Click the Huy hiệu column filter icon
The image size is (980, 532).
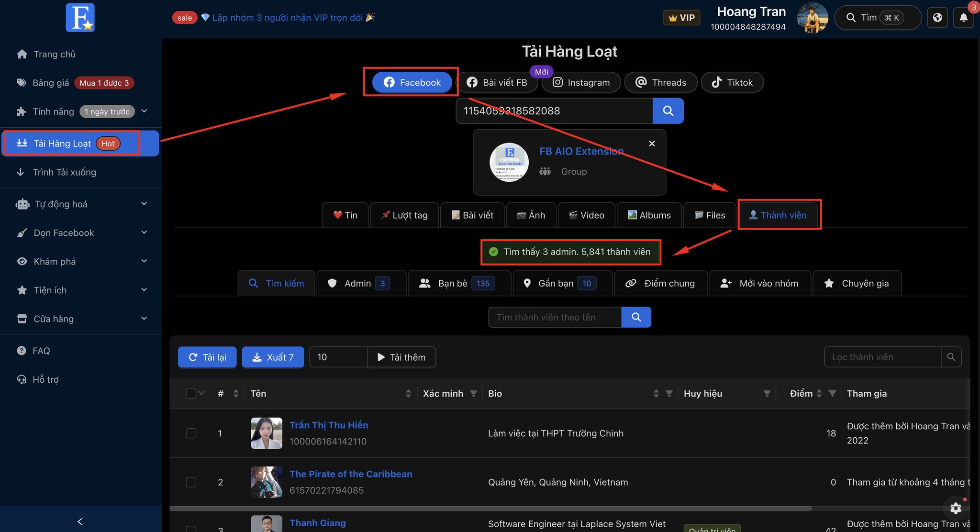click(767, 393)
